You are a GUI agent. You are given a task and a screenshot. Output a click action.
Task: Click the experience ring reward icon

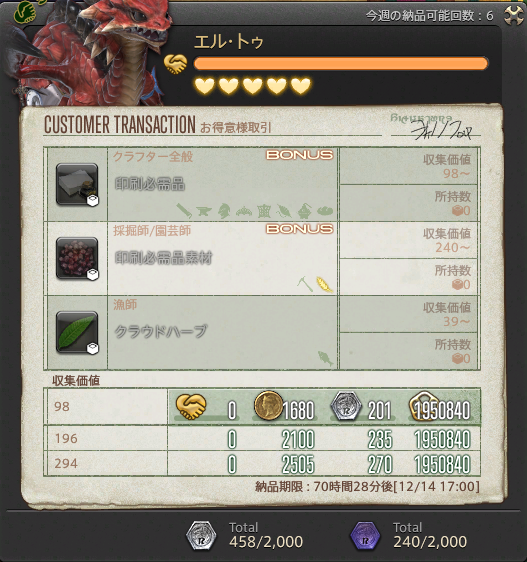pyautogui.click(x=424, y=406)
